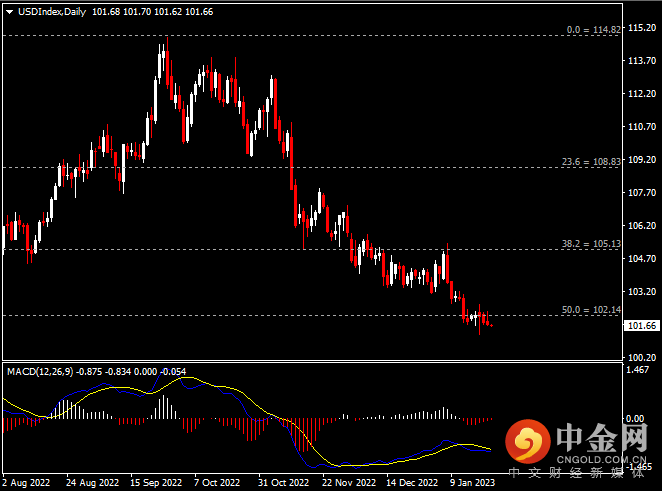Click the MACD(12,26,9) indicator label

[x=40, y=372]
